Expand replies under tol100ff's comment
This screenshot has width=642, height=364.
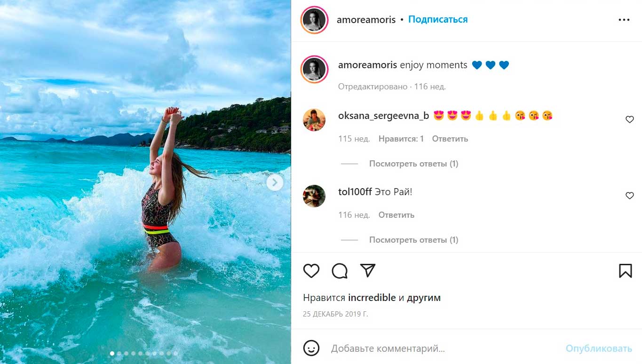point(413,240)
